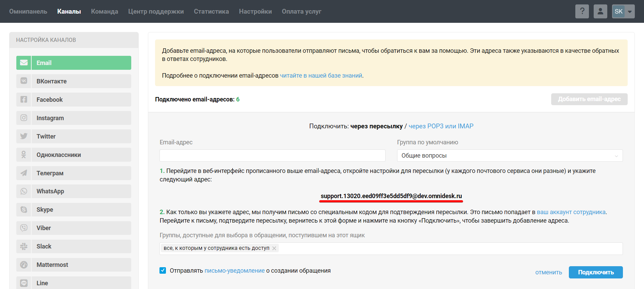This screenshot has width=644, height=289.
Task: Uncheck the письмо-уведомление notification checkbox
Action: coord(163,271)
